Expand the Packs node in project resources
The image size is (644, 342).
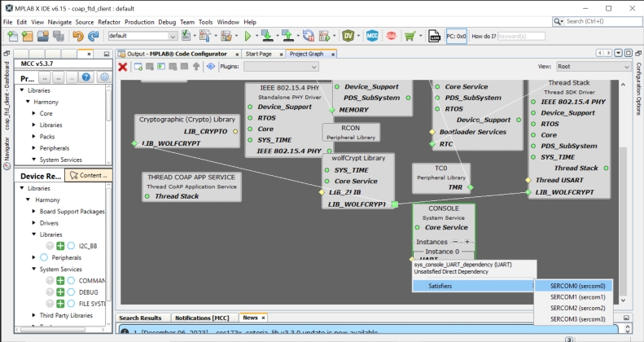pos(34,136)
